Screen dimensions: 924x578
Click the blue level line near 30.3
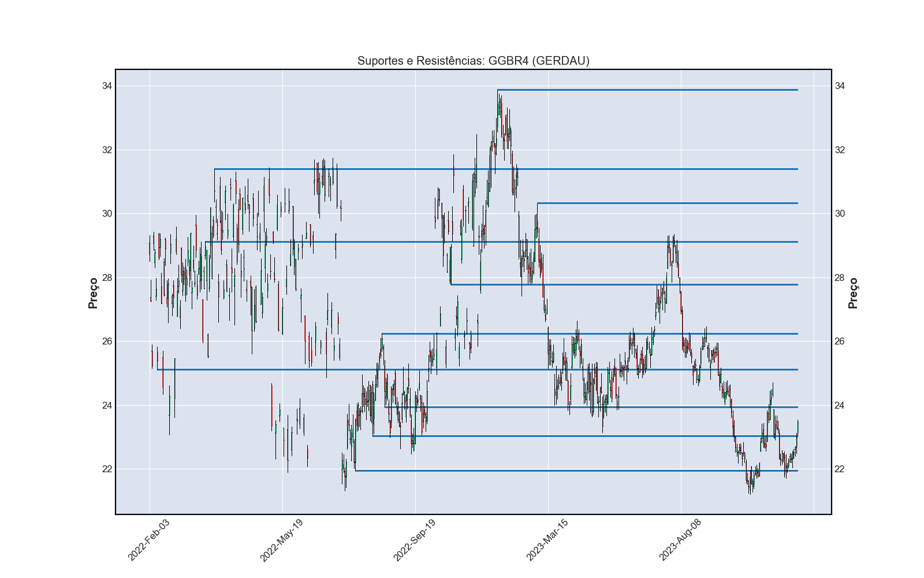668,203
